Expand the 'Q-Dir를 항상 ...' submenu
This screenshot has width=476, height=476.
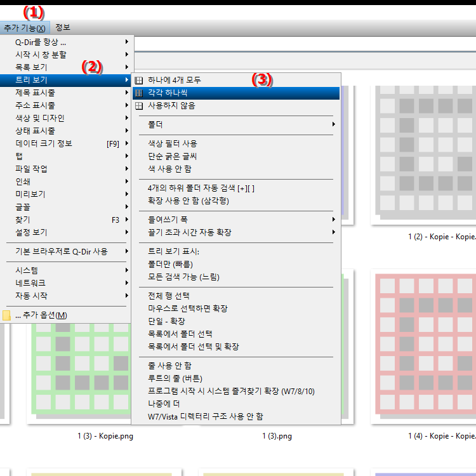tap(66, 42)
